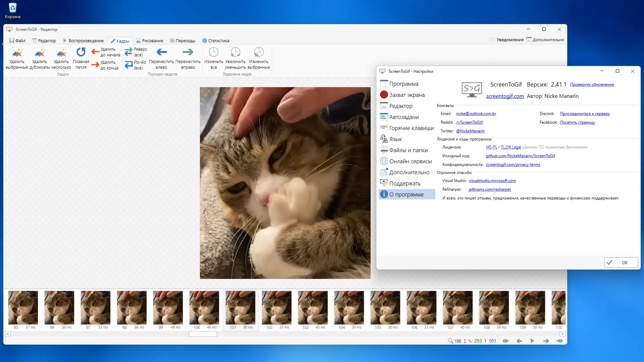Click Move frame right arrow
The width and height of the screenshot is (644, 362).
click(x=188, y=52)
